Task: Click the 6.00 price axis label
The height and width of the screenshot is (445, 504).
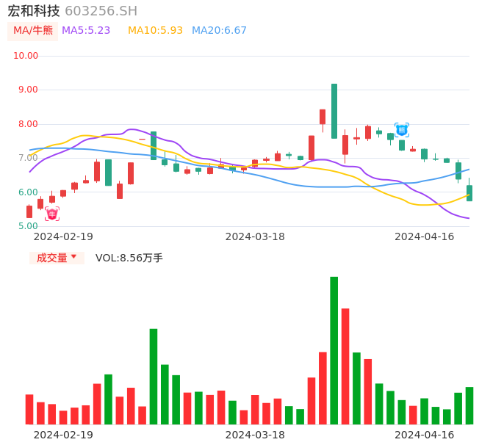Action: [28, 192]
